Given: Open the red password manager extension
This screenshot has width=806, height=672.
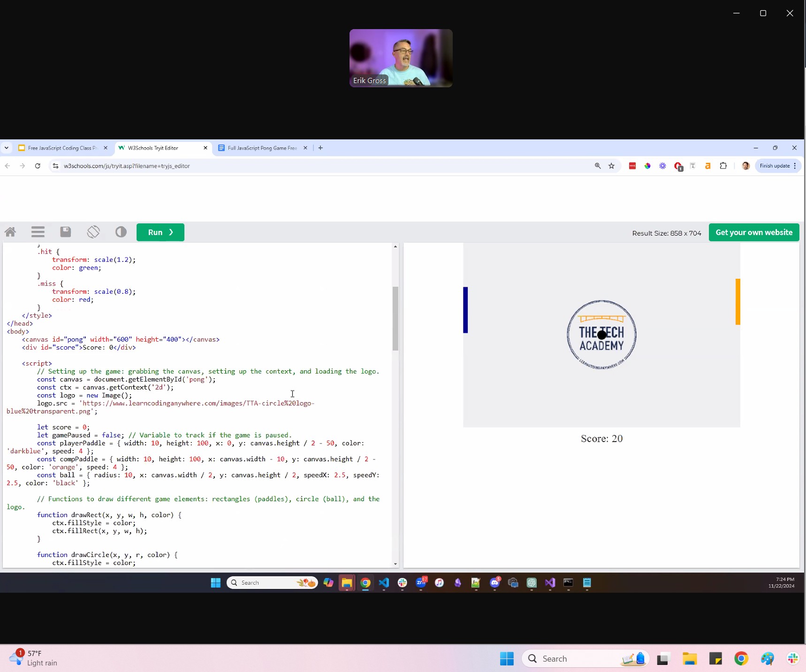Looking at the screenshot, I should click(x=632, y=166).
